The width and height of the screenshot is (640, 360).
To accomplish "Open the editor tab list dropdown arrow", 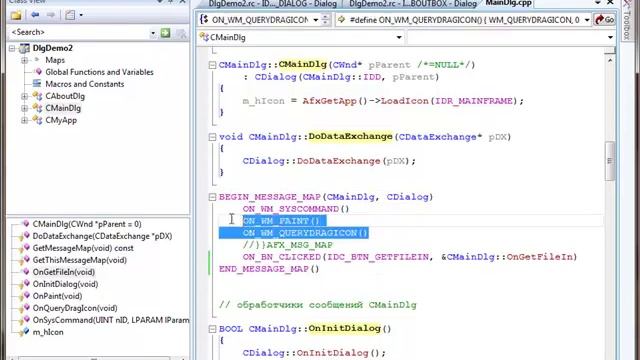I will click(x=598, y=3).
